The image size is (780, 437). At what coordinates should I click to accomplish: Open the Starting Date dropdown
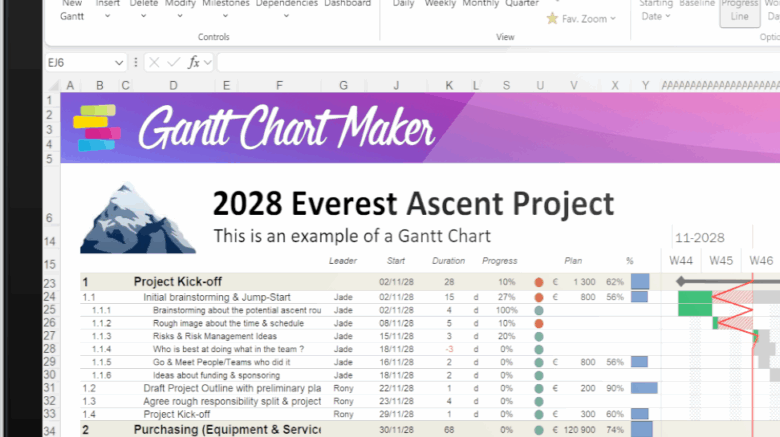(657, 11)
